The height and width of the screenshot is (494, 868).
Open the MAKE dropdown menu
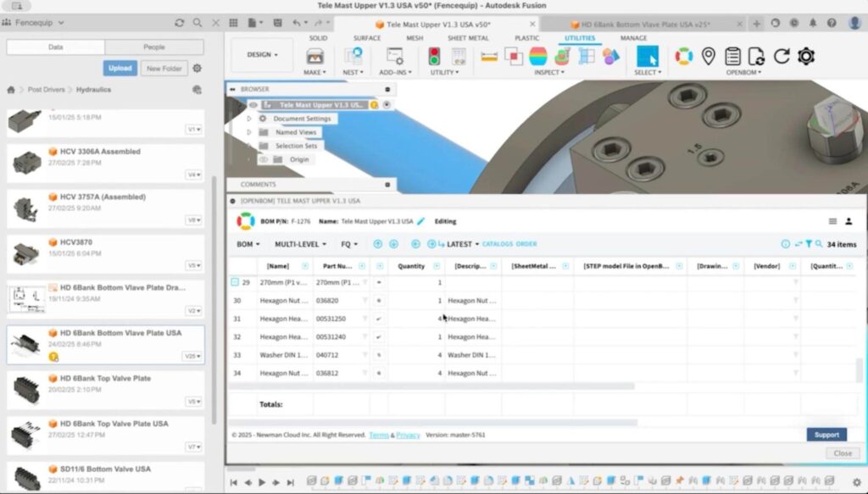pos(314,73)
